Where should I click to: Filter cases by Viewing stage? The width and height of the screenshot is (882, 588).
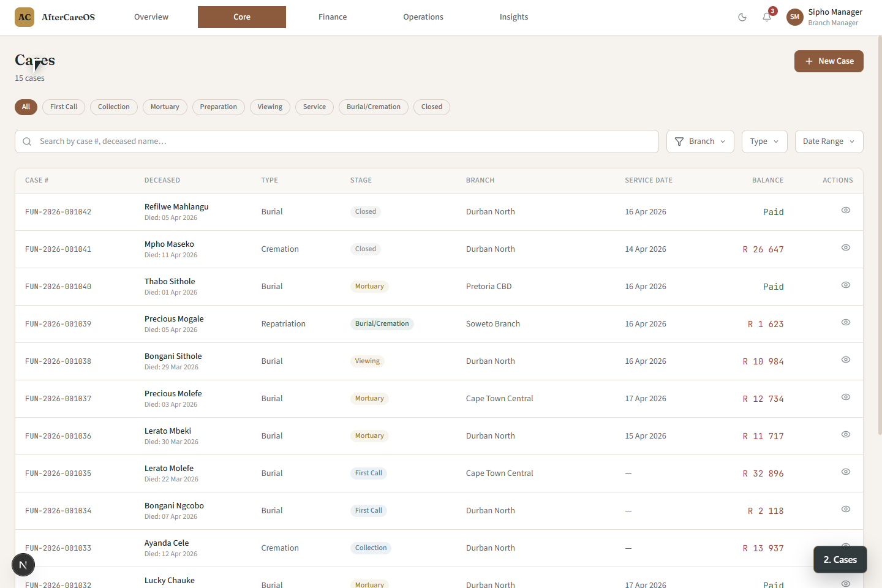tap(270, 107)
